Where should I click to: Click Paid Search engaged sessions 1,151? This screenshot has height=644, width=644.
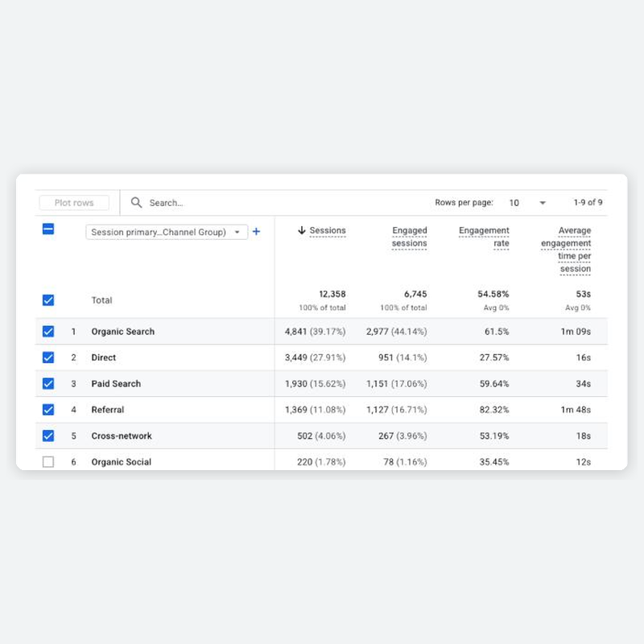396,384
